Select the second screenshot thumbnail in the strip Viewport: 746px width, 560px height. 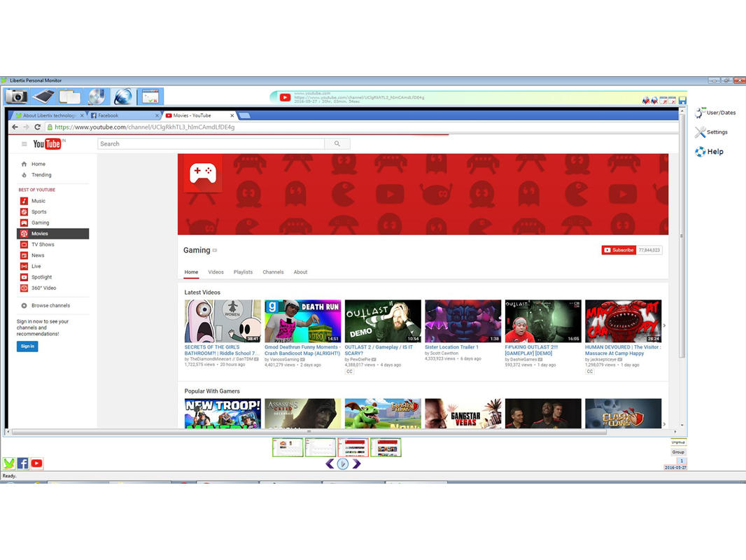tap(321, 447)
